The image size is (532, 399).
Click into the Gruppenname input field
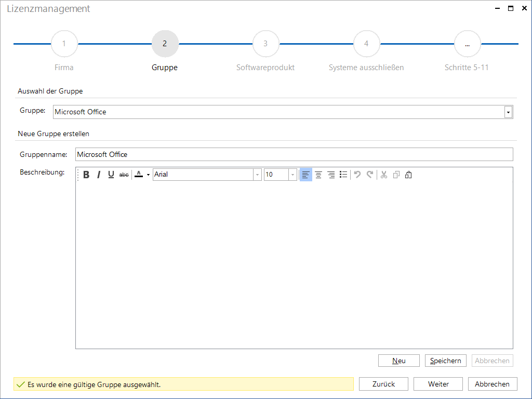point(294,154)
